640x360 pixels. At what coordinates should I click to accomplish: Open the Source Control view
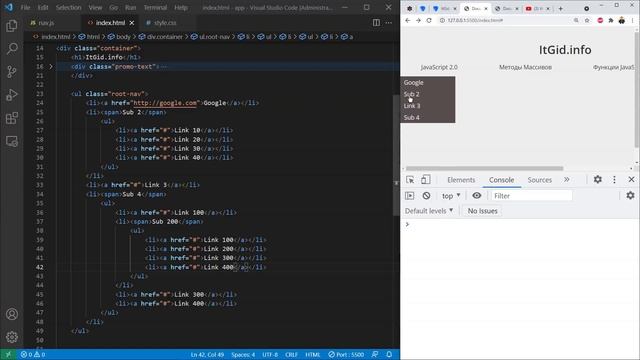point(12,72)
